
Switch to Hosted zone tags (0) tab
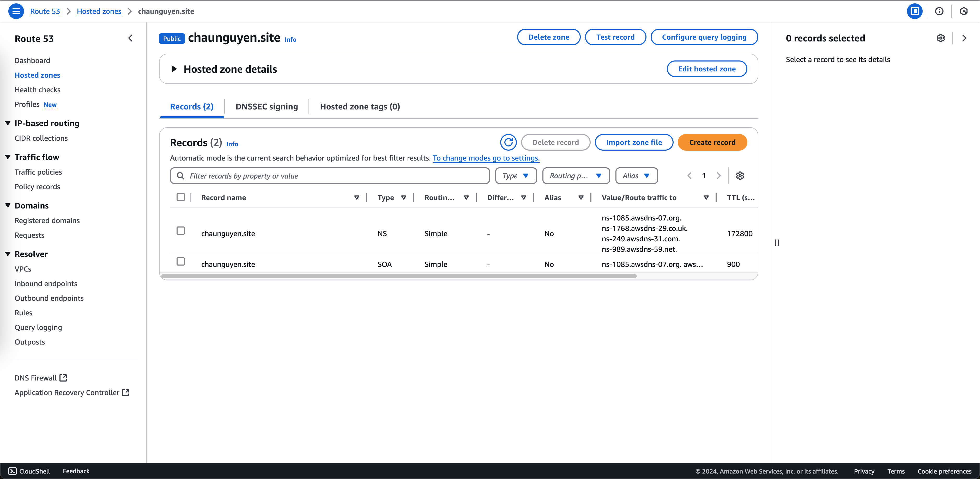tap(360, 106)
